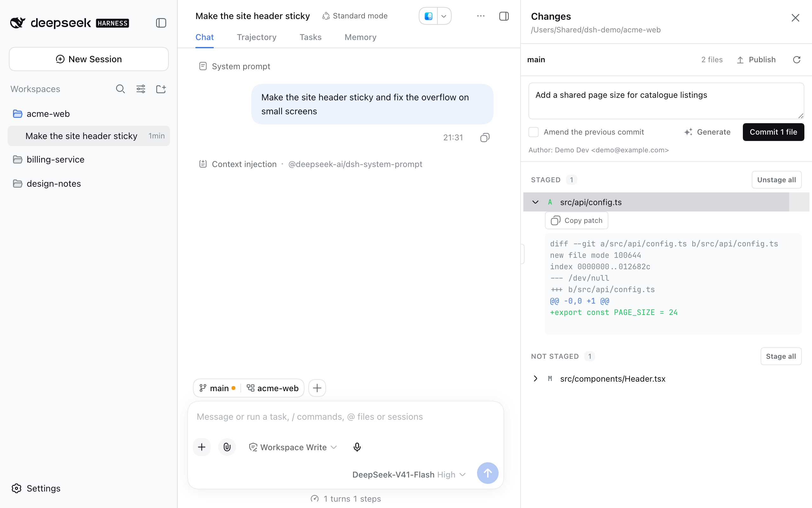The image size is (812, 508).
Task: Click the 21:31 message timestamp
Action: click(x=453, y=137)
